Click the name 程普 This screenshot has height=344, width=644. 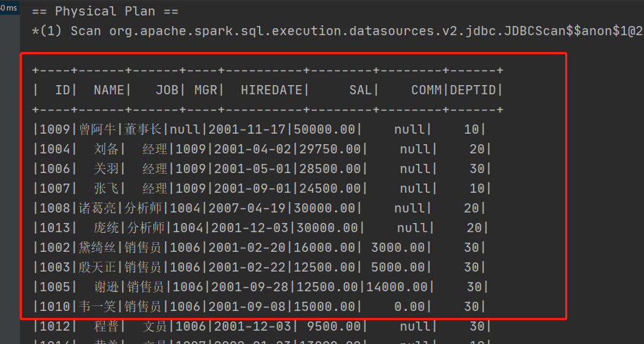[x=106, y=326]
